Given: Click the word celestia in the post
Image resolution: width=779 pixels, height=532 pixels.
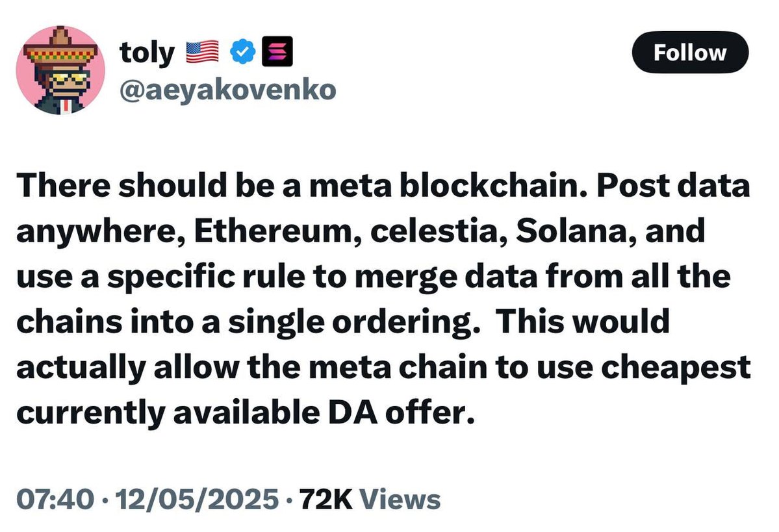Looking at the screenshot, I should pos(434,231).
